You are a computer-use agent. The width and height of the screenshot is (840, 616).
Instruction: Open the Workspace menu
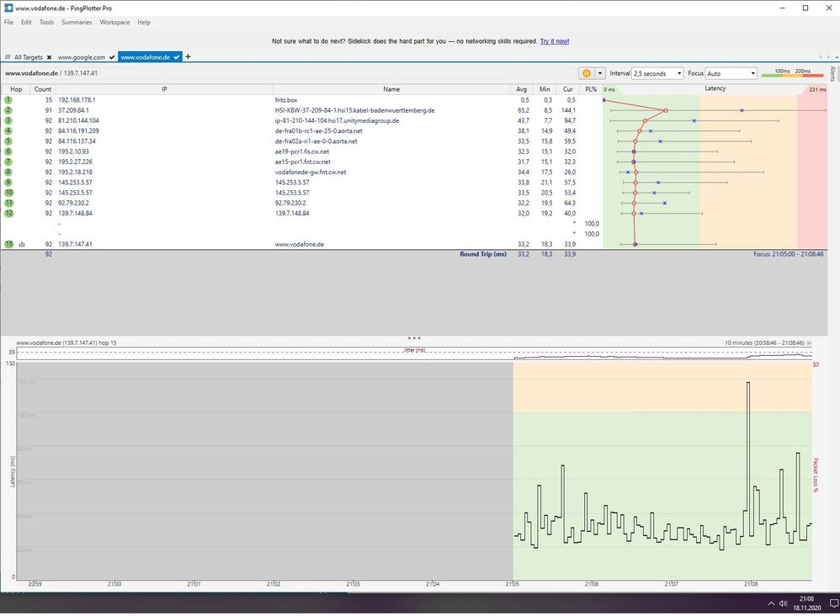[x=114, y=23]
